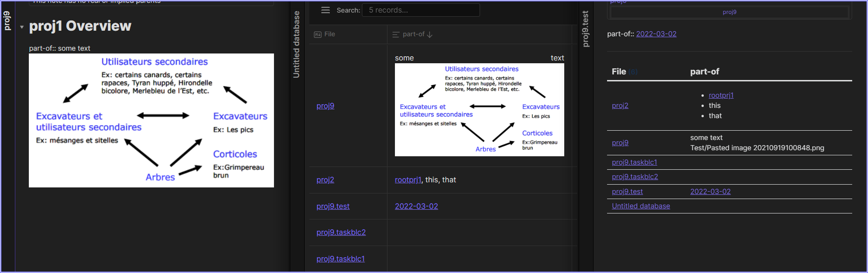Image resolution: width=868 pixels, height=273 pixels.
Task: Select the proj9 pane tab
Action: point(7,21)
